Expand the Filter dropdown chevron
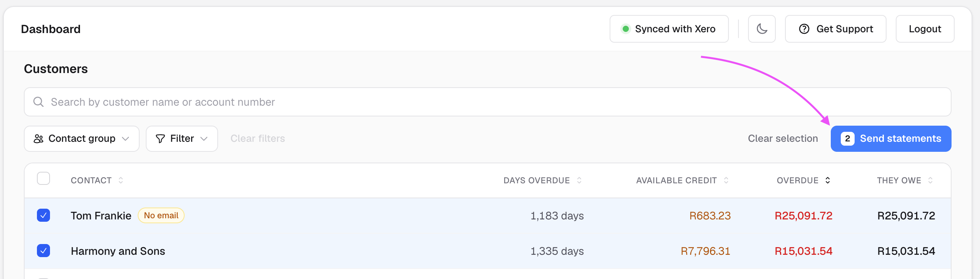This screenshot has width=980, height=279. click(204, 139)
